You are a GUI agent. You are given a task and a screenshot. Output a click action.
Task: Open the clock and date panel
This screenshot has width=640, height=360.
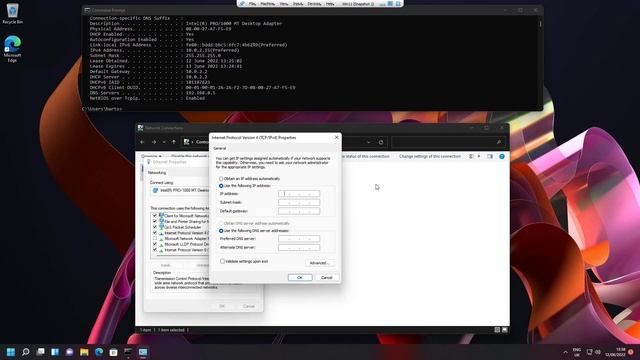[615, 352]
